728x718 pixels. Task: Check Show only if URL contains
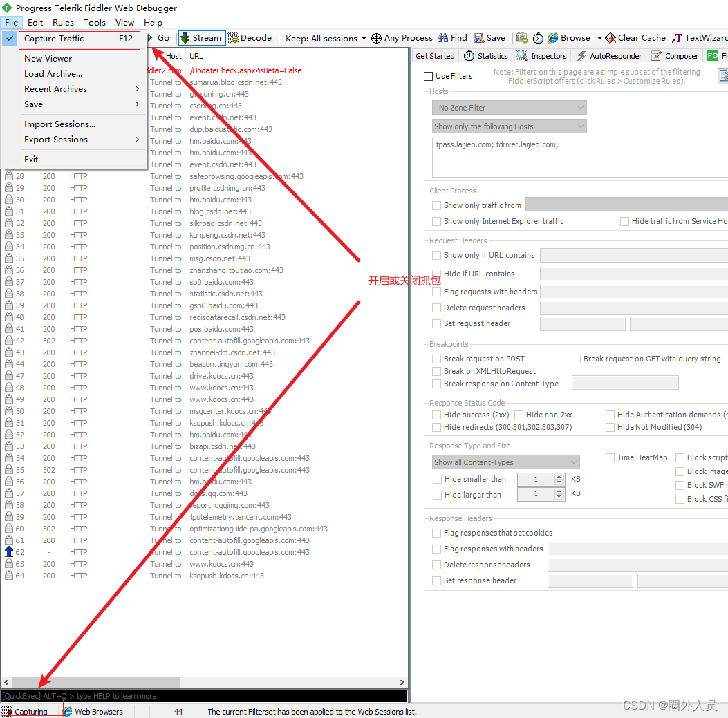436,255
